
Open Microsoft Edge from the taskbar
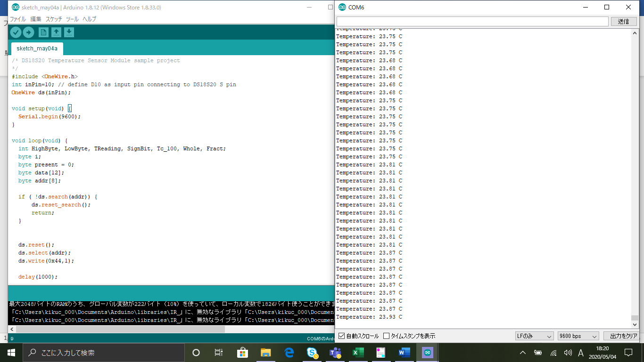click(289, 353)
